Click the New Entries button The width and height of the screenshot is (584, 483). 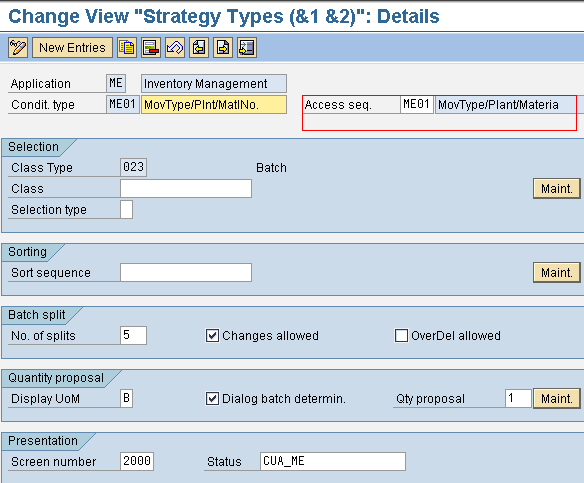pyautogui.click(x=72, y=48)
